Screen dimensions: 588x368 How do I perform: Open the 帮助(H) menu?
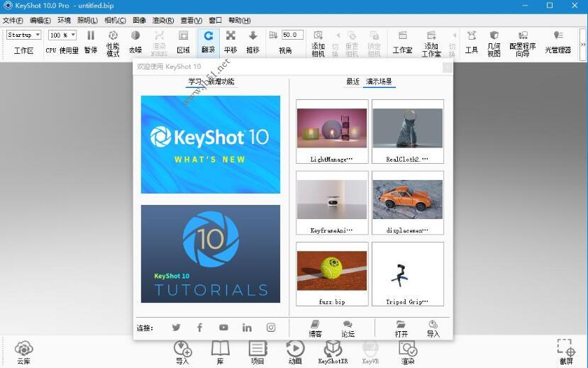[239, 21]
